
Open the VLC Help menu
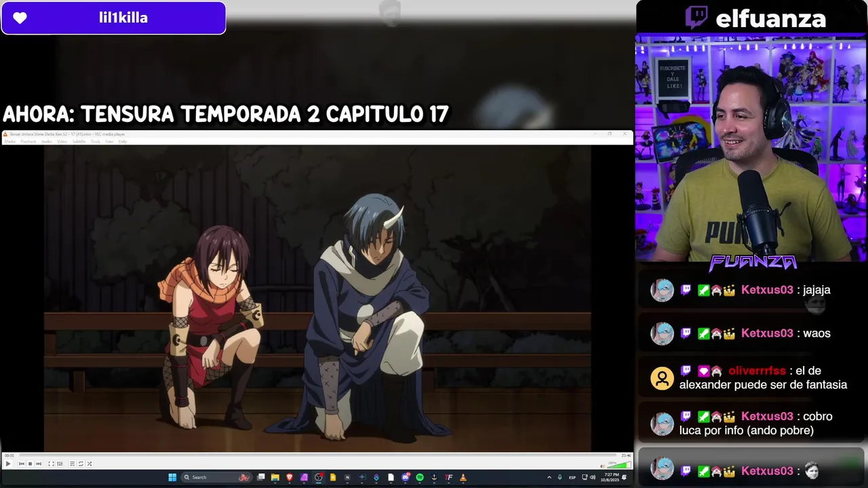click(x=123, y=142)
